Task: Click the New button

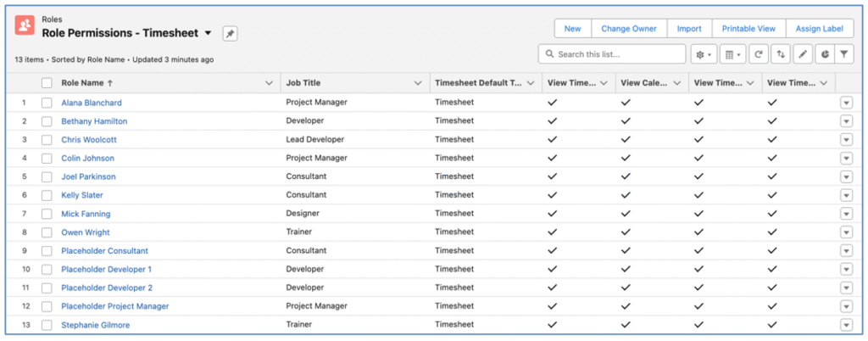Action: click(x=573, y=29)
